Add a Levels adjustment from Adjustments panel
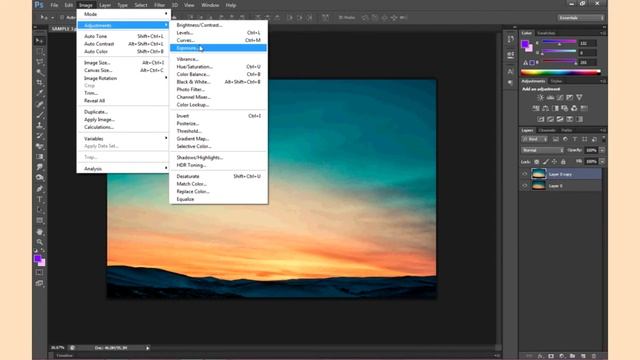This screenshot has width=640, height=360. [x=550, y=98]
